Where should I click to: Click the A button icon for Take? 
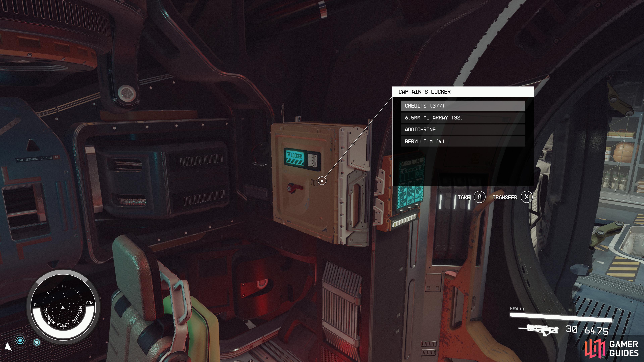479,197
